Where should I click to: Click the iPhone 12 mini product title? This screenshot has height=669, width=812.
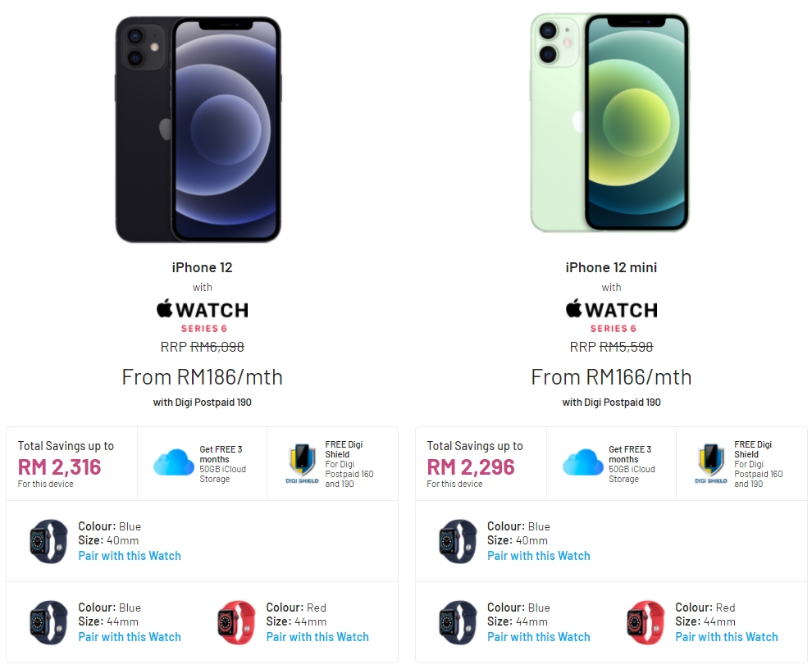point(611,268)
